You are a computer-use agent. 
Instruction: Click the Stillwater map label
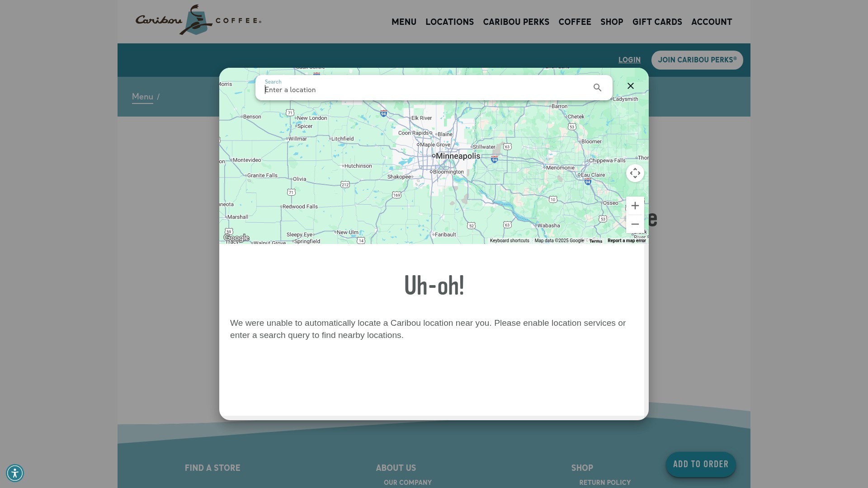pyautogui.click(x=484, y=147)
